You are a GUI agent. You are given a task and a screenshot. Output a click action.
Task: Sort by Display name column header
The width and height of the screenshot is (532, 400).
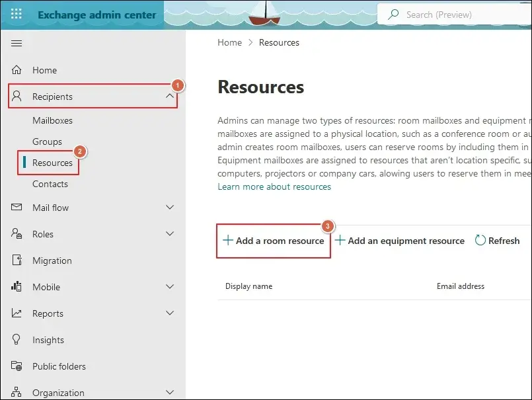(x=248, y=286)
